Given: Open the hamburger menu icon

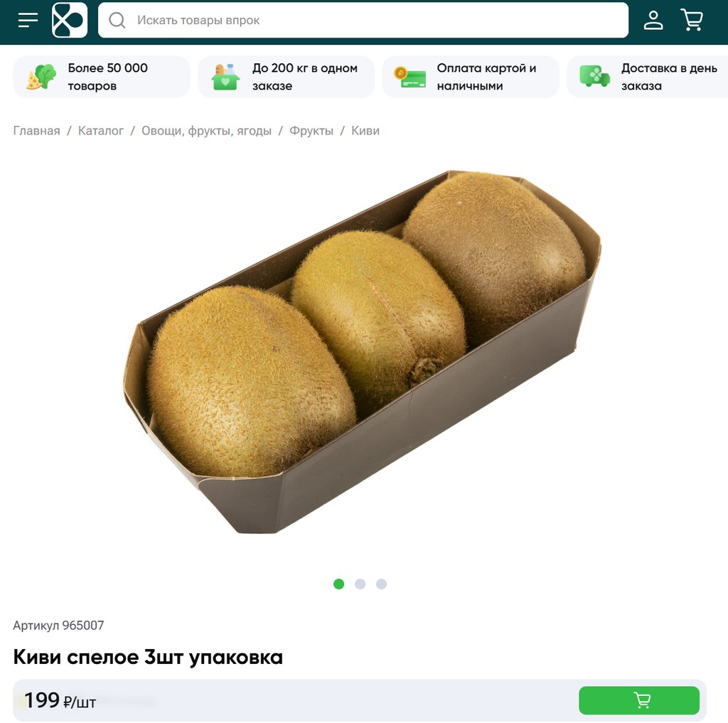Looking at the screenshot, I should click(28, 20).
